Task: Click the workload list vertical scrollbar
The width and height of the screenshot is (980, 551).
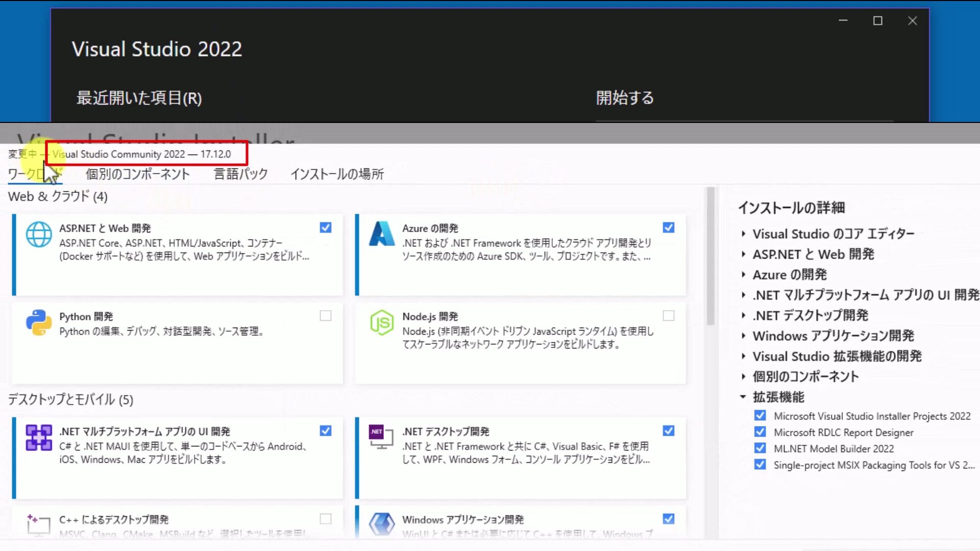Action: [710, 257]
